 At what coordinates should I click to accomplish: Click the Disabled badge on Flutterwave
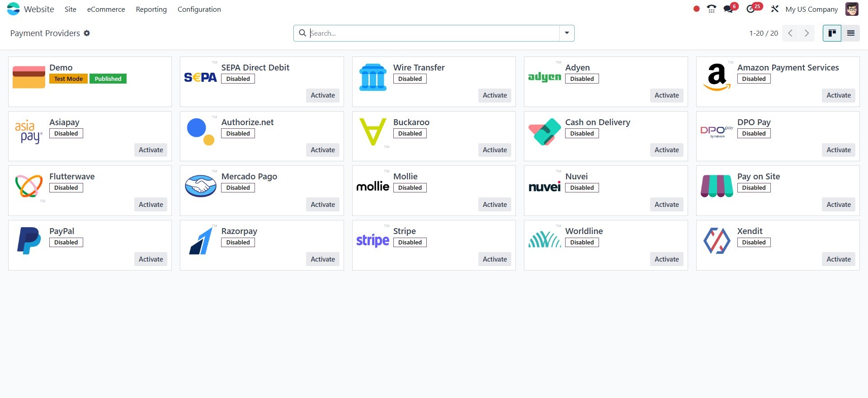[66, 187]
